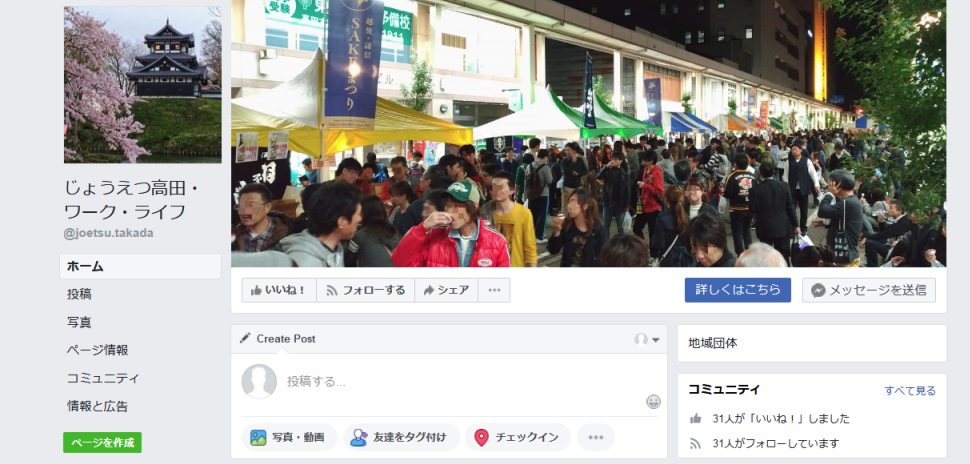
Task: Open the three-dots menu beside シェア
Action: [494, 290]
